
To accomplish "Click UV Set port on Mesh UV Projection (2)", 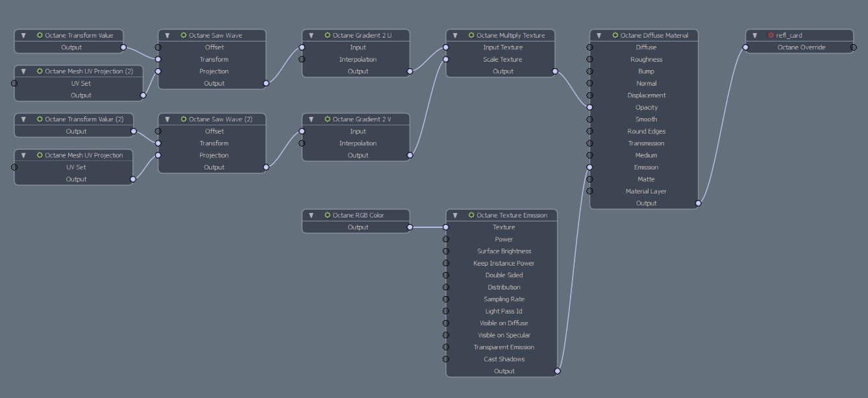I will [x=14, y=83].
